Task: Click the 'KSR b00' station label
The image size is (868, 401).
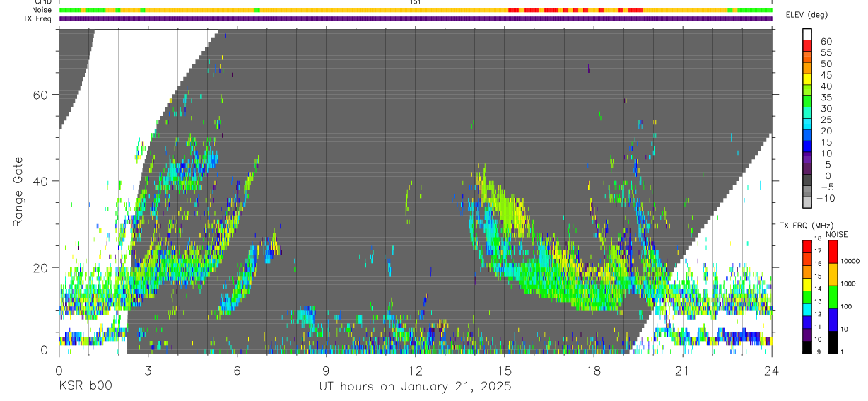Action: point(85,386)
